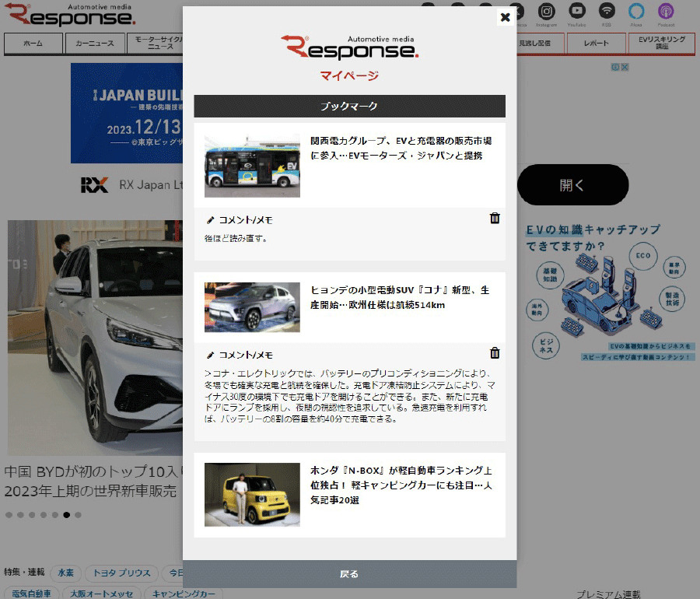Click the white BYD car slide image
Image resolution: width=700 pixels, height=599 pixels.
click(x=95, y=338)
